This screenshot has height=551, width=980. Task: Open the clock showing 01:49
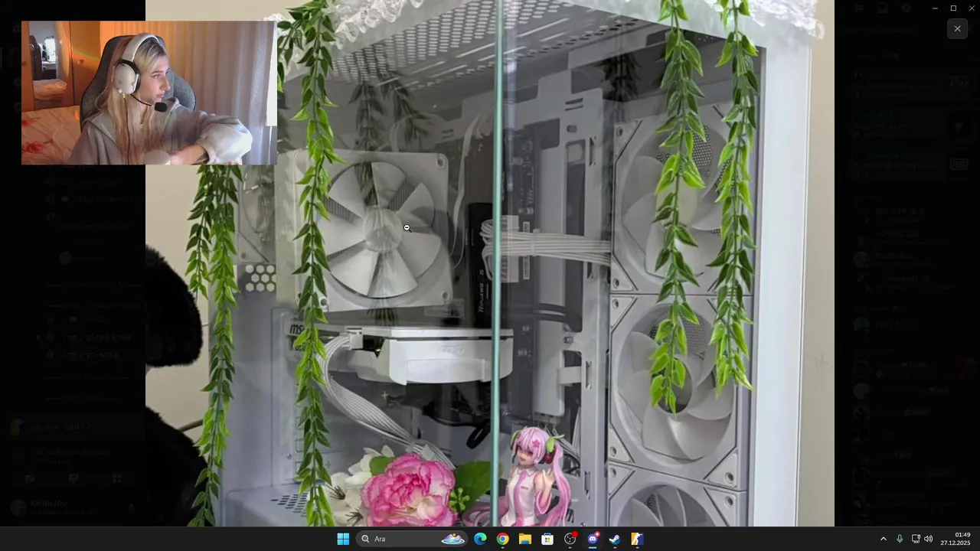(x=955, y=539)
